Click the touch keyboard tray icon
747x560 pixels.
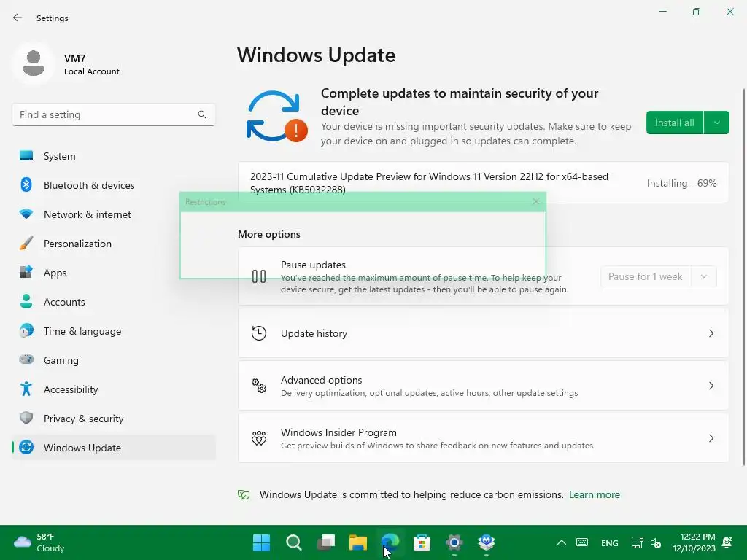click(x=582, y=542)
